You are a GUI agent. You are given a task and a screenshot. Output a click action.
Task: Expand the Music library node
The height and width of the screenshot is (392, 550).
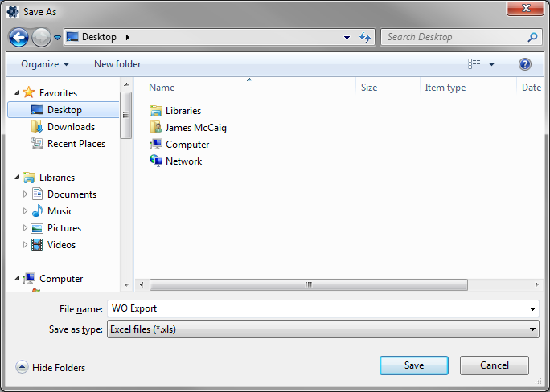[x=25, y=210]
